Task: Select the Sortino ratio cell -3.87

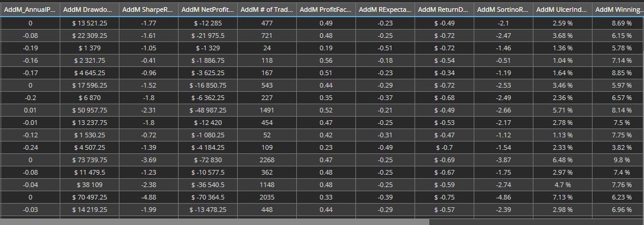Action: (503, 160)
